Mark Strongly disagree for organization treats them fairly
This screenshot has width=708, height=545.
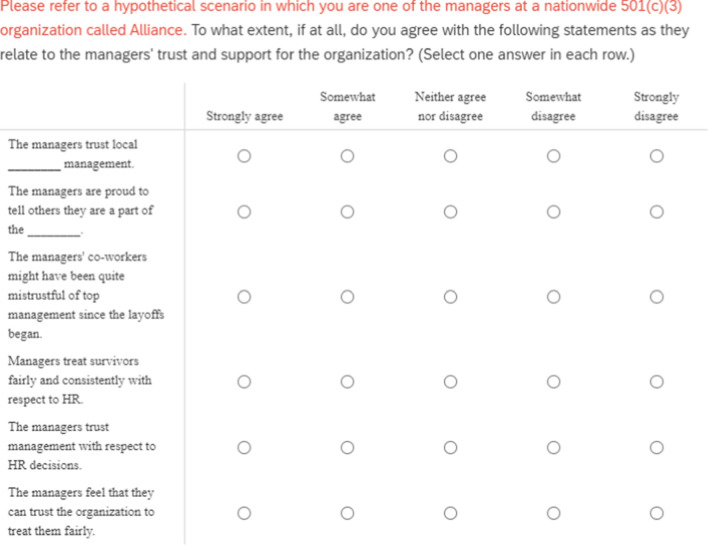point(656,513)
